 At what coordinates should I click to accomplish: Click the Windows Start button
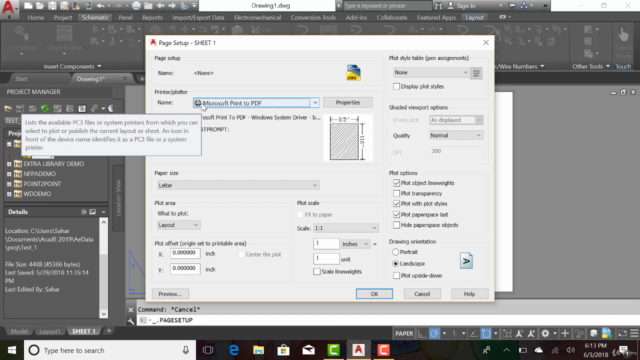(x=12, y=350)
